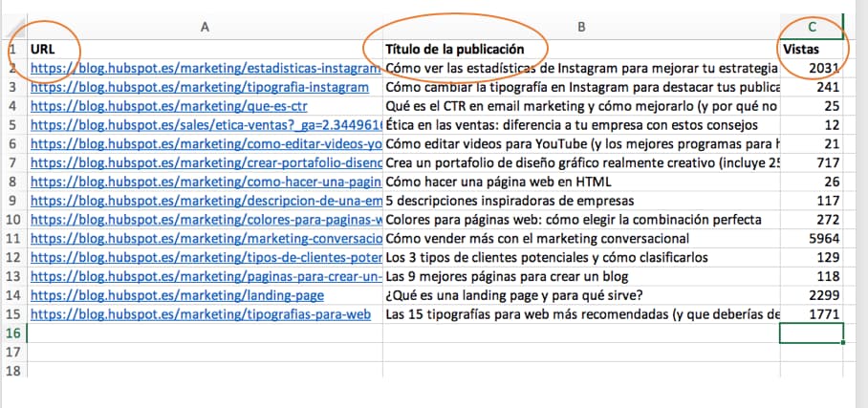Click the selected empty cell C16
This screenshot has height=408, width=868.
[812, 333]
